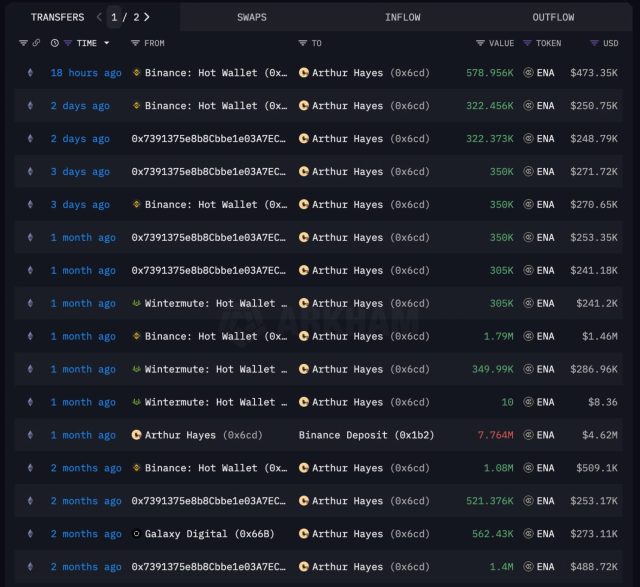This screenshot has height=587, width=640.
Task: Go to the previous transfers page arrow
Action: click(x=99, y=17)
